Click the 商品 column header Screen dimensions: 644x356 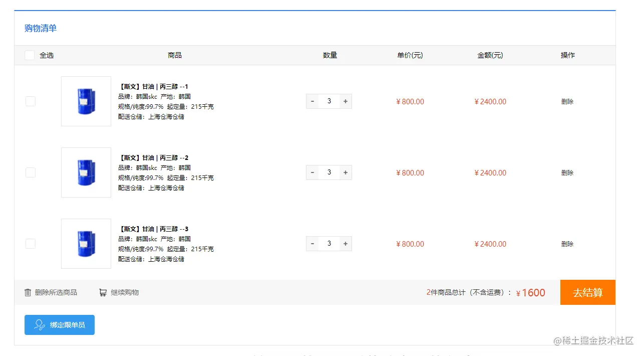pyautogui.click(x=175, y=55)
